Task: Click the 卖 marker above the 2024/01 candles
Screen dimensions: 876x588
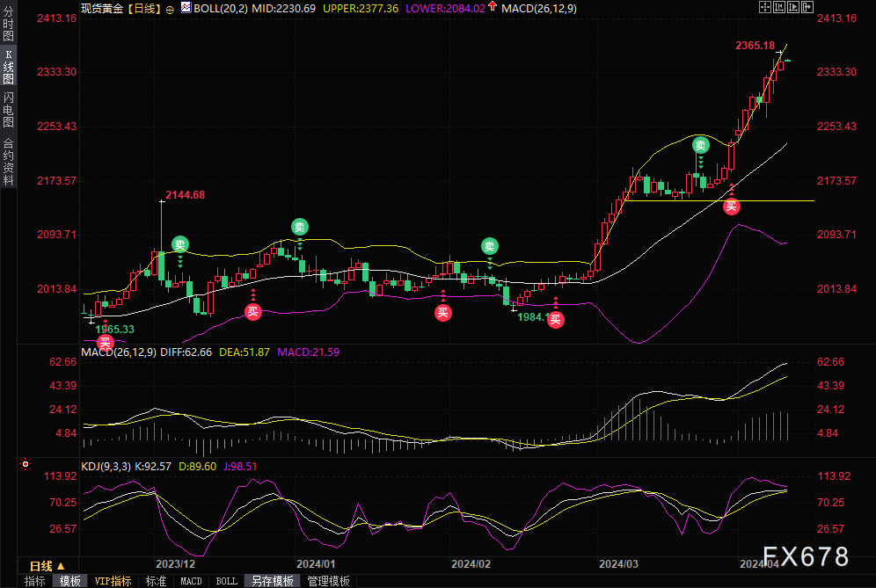Action: click(299, 227)
